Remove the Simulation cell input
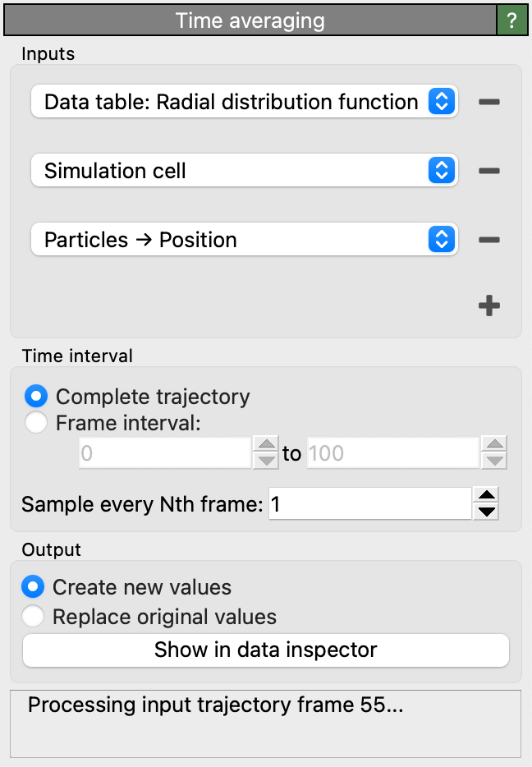This screenshot has width=532, height=767. coord(488,172)
